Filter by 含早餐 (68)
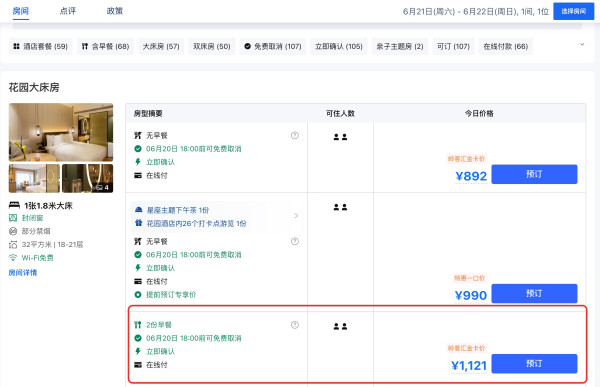Image resolution: width=600 pixels, height=387 pixels. coord(105,46)
